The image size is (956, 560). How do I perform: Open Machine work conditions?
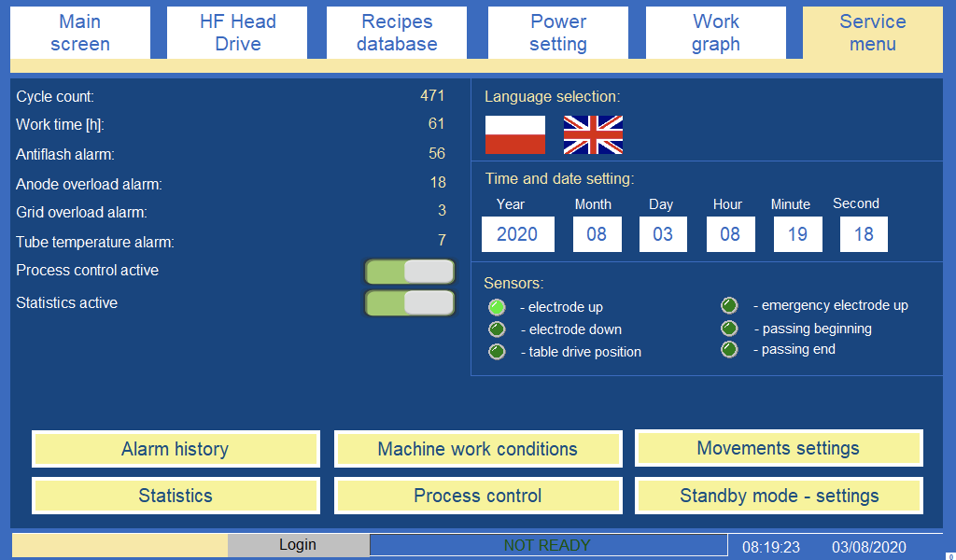tap(477, 449)
